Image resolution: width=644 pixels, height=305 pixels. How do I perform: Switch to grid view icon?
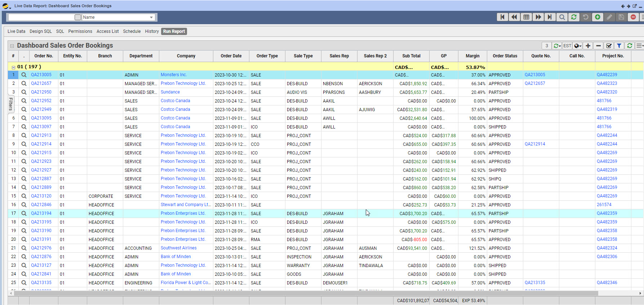526,17
